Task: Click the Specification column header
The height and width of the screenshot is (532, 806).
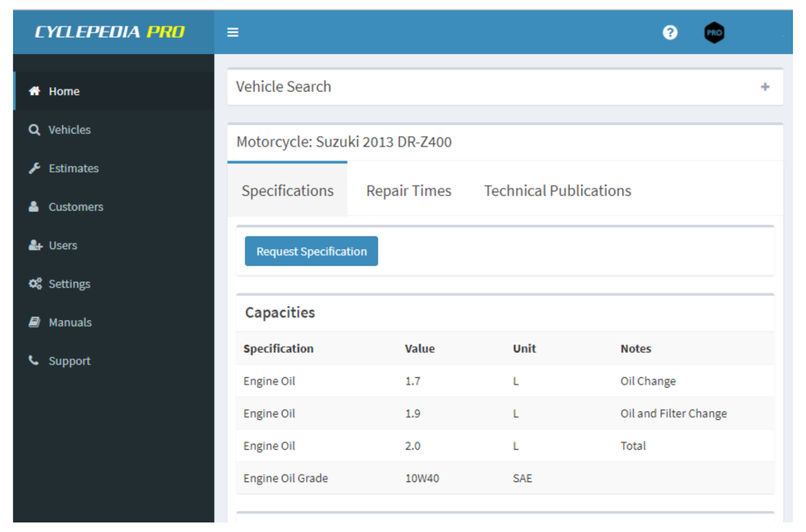Action: 279,348
